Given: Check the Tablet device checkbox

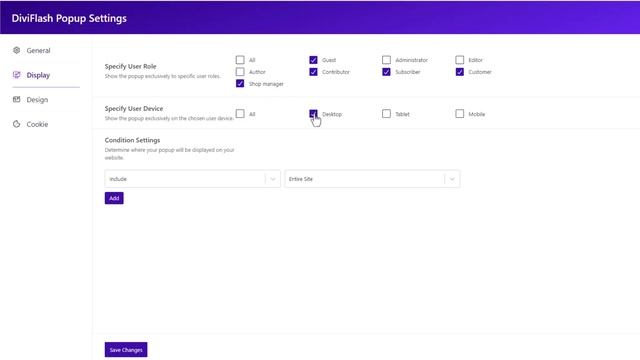Looking at the screenshot, I should point(386,114).
